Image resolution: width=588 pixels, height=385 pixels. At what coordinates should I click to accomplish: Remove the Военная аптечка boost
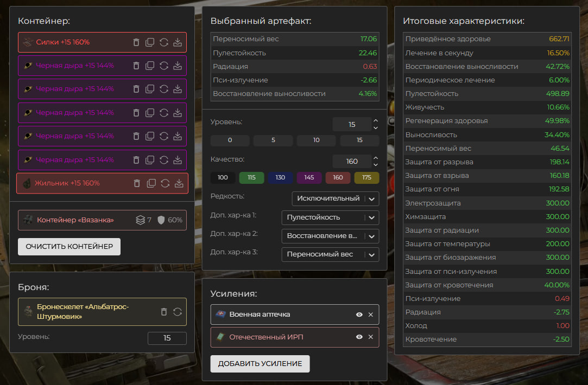coord(371,315)
